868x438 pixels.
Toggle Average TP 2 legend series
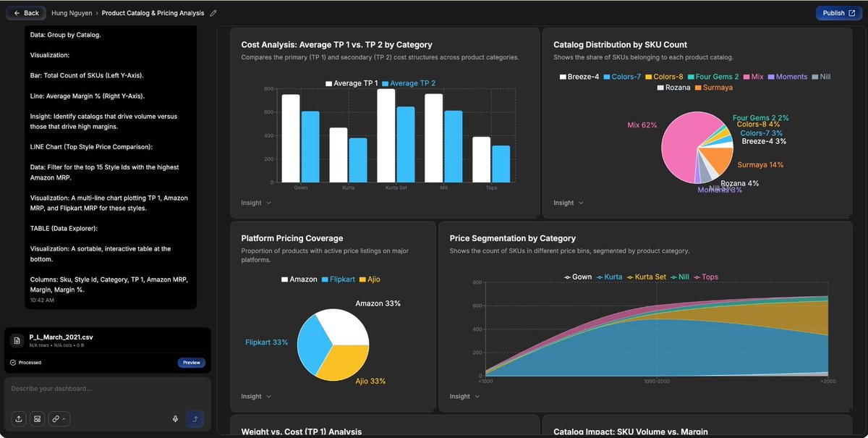click(409, 83)
